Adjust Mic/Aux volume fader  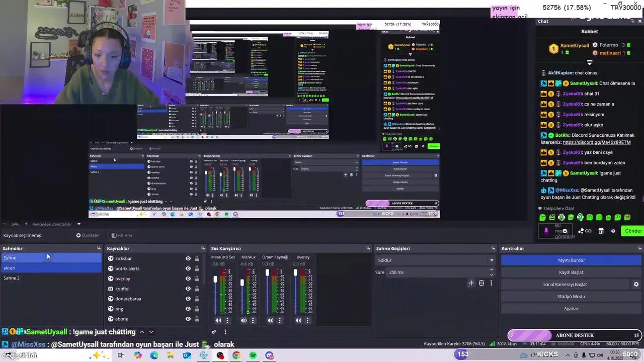pos(242,283)
